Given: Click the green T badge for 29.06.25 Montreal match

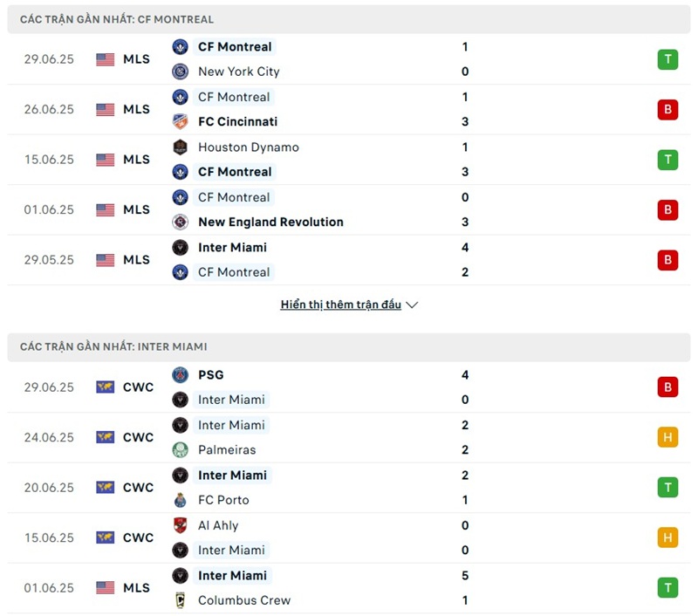Looking at the screenshot, I should click(x=667, y=59).
